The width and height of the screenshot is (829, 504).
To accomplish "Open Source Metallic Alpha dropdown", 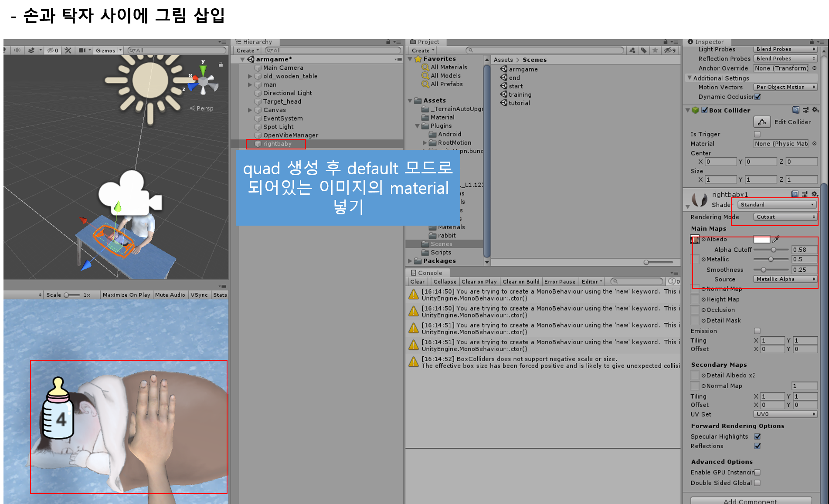I will tap(785, 279).
